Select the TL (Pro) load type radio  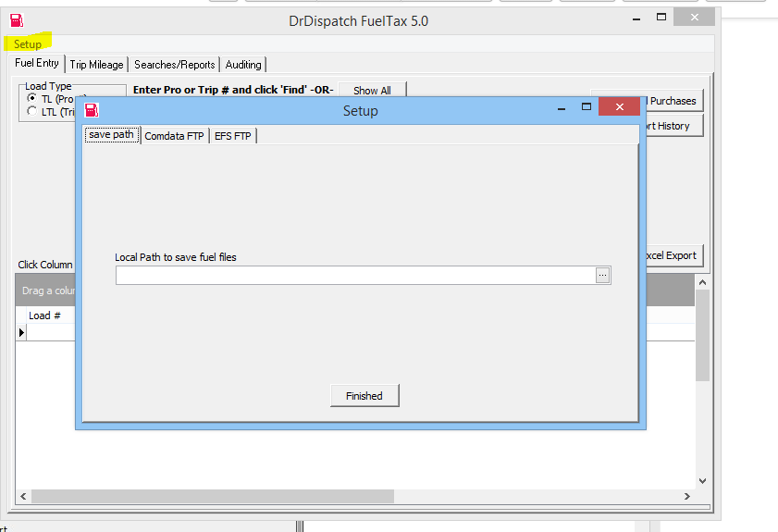[31, 98]
